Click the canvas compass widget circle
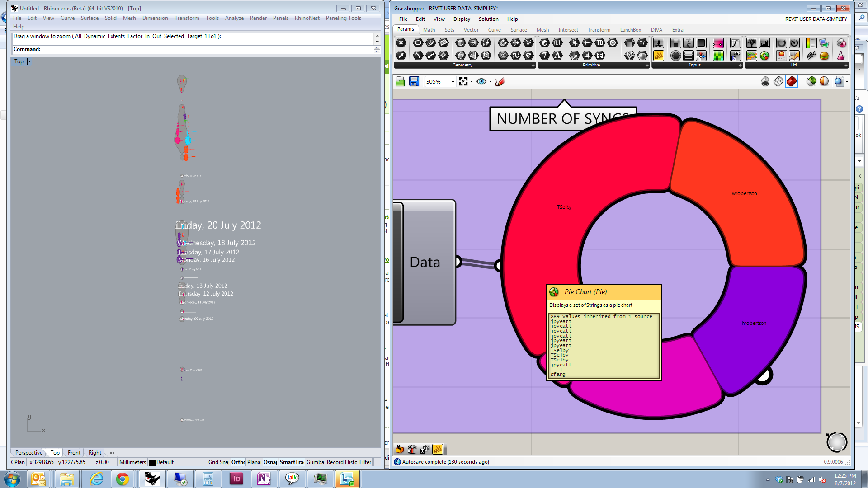The image size is (868, 488). pos(836,442)
